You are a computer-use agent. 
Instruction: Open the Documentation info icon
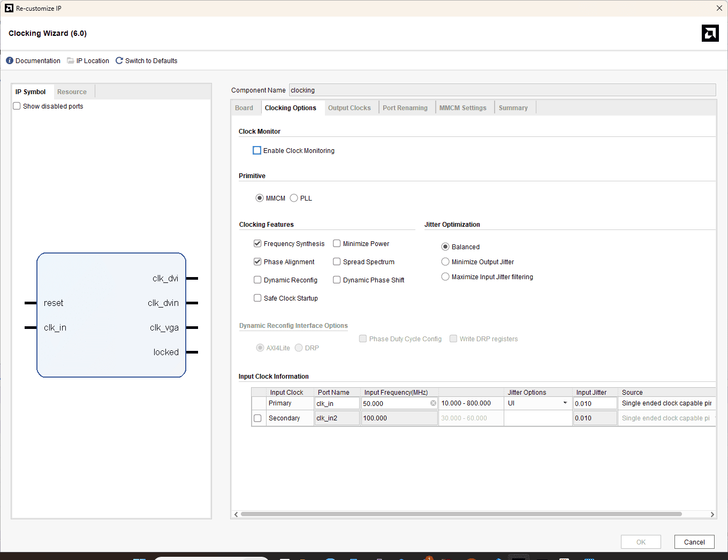coord(10,60)
